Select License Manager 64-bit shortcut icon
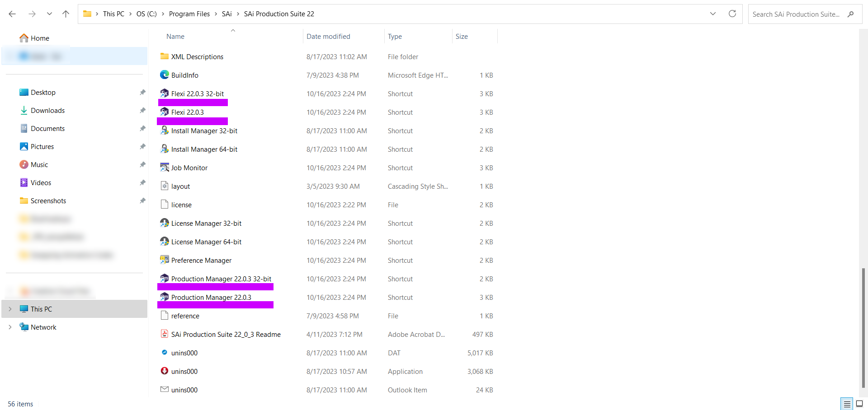 coord(165,242)
